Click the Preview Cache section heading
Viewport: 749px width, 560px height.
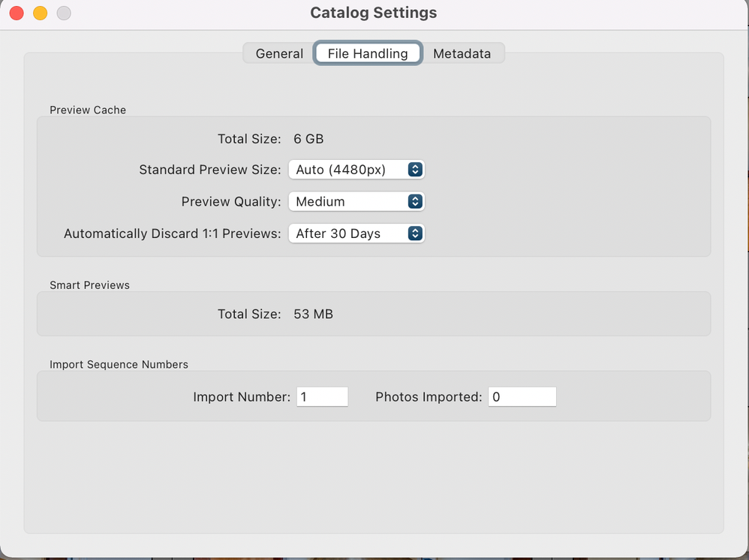pos(88,110)
